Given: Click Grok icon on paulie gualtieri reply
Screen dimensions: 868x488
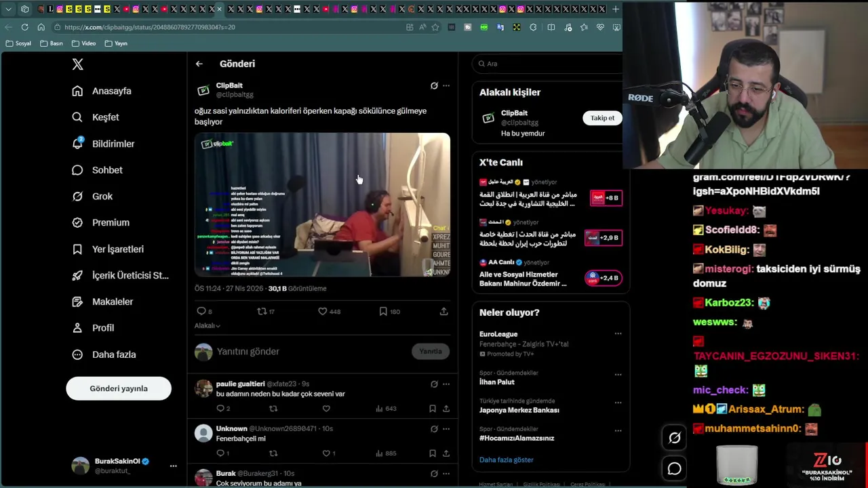Looking at the screenshot, I should coord(434,384).
